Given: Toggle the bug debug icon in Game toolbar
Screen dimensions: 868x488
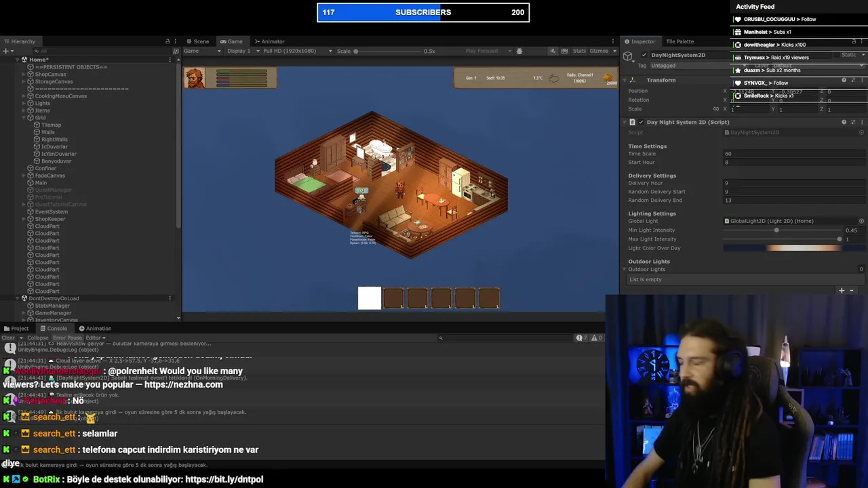Looking at the screenshot, I should click(x=519, y=51).
